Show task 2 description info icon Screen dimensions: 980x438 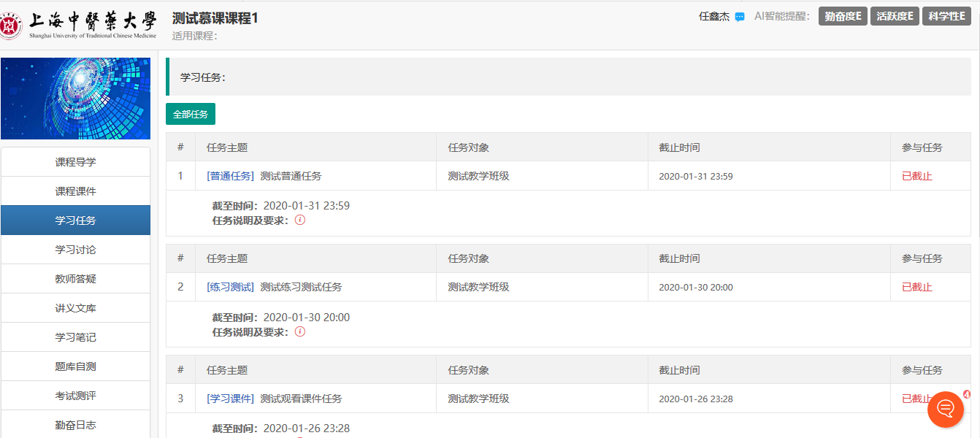click(x=300, y=331)
